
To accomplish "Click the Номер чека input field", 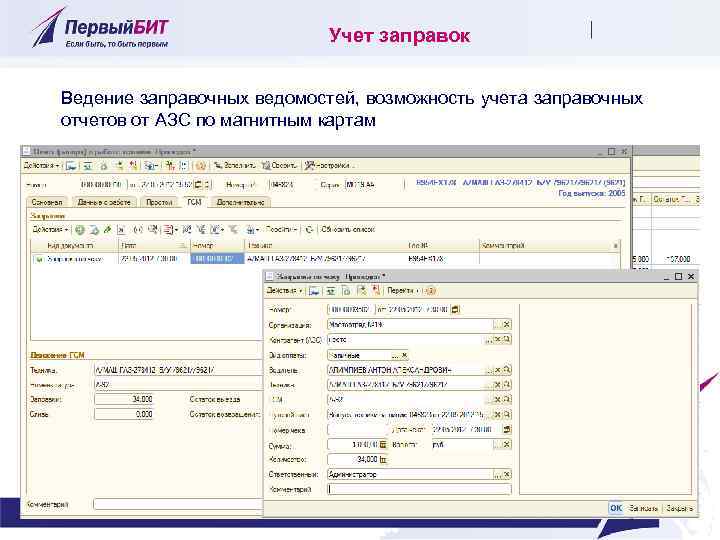I will pos(357,430).
